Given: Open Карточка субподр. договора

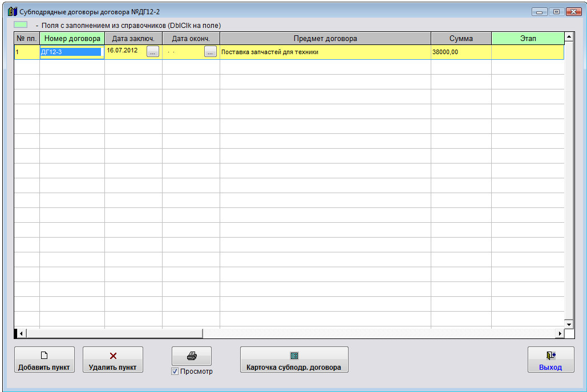Looking at the screenshot, I should click(294, 360).
